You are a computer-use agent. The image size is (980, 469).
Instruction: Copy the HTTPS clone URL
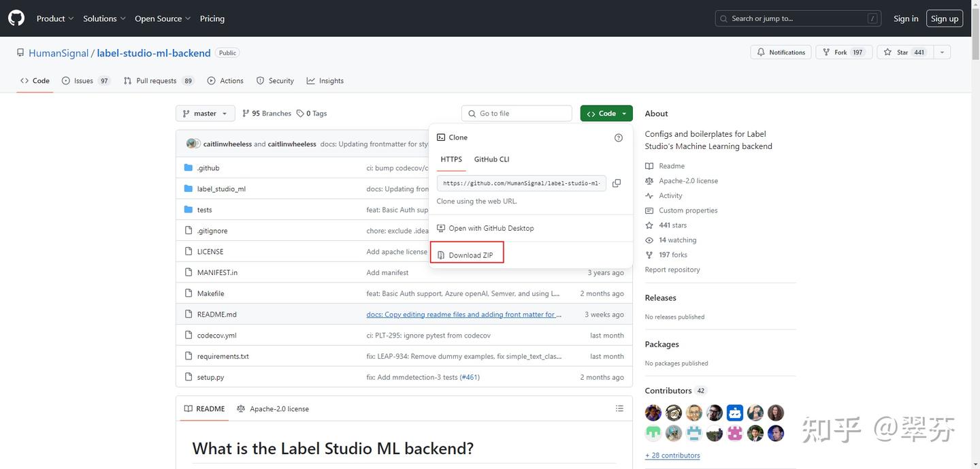click(x=617, y=183)
